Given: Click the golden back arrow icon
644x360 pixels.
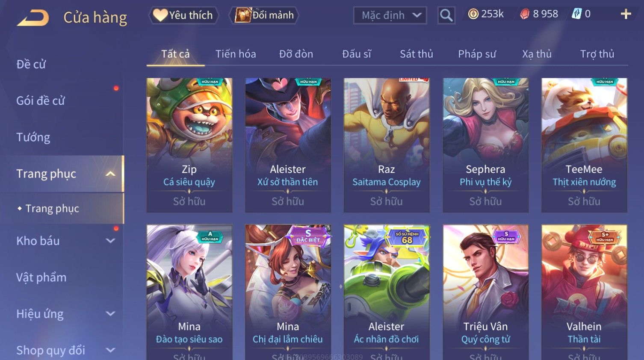Looking at the screenshot, I should (x=33, y=18).
